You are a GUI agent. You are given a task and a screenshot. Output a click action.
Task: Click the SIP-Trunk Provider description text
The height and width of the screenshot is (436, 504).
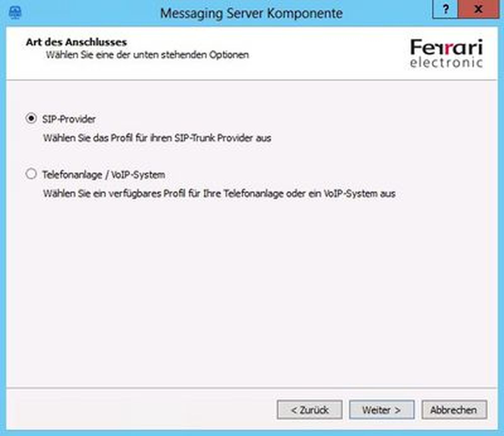tap(157, 138)
